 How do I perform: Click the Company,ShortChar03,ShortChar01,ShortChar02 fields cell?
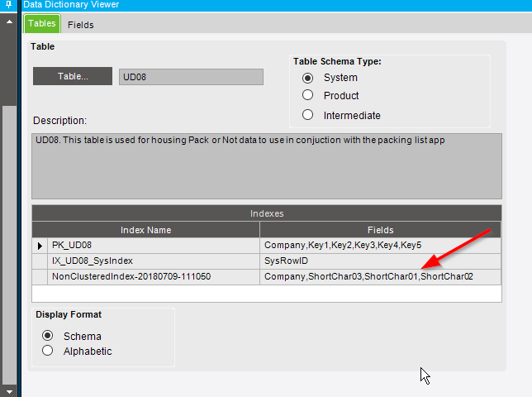coord(380,276)
